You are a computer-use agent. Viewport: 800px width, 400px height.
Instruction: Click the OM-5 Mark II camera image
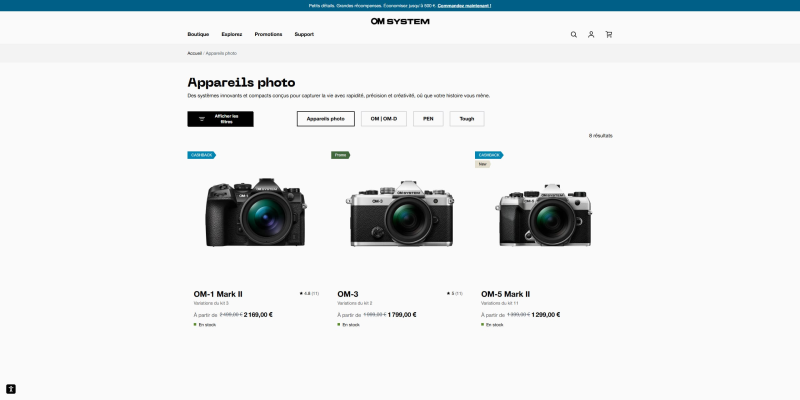coord(543,215)
